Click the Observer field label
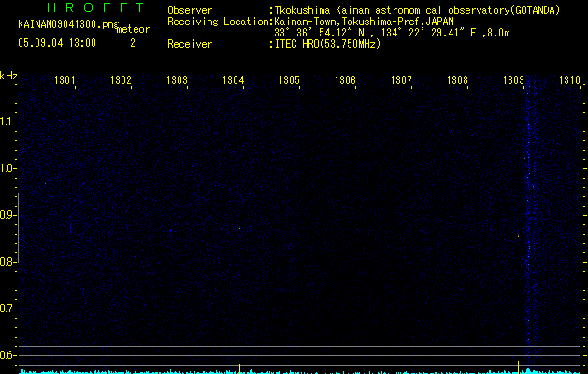Screen dimensions: 588x374 coord(190,10)
